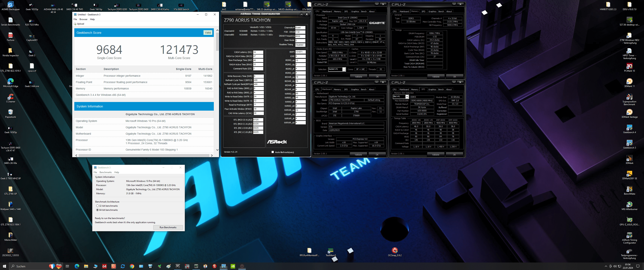Click the Upload icon in Geekbench results window
Viewport: 644px width, 270px height.
click(x=79, y=24)
